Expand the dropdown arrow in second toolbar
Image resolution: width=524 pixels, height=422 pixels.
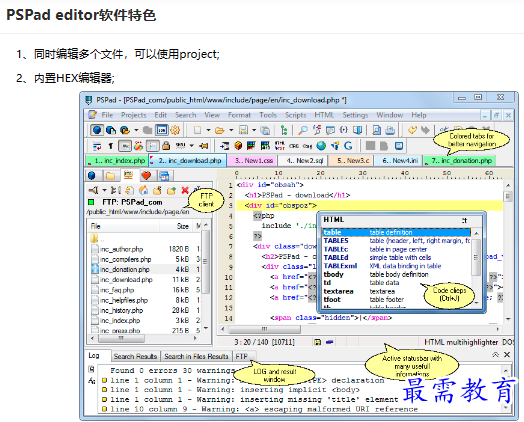pos(191,146)
